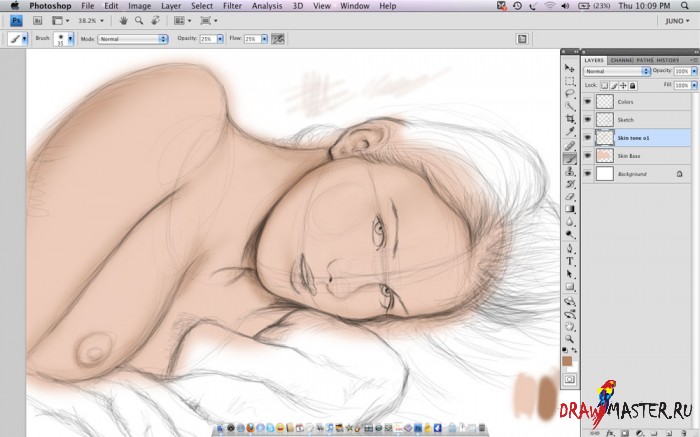Toggle lock position
This screenshot has width=700, height=437.
pos(623,85)
